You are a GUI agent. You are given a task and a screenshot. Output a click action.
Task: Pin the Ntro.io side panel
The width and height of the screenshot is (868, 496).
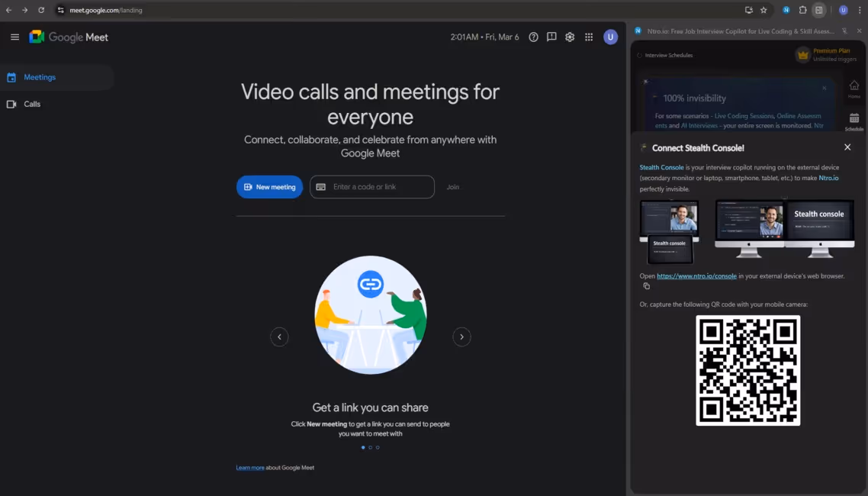(844, 31)
